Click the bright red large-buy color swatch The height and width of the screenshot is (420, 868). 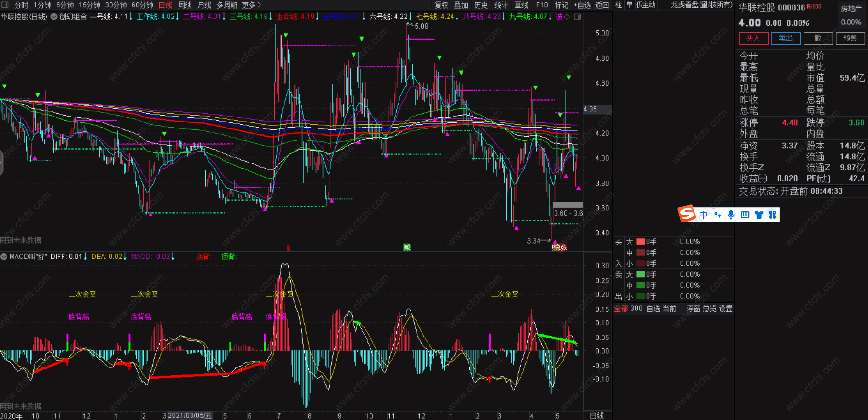[640, 241]
